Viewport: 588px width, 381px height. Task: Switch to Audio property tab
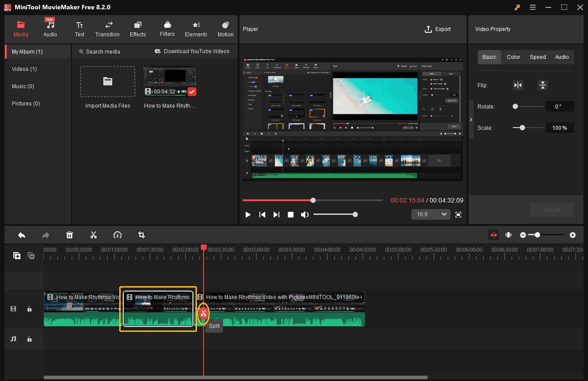pos(562,57)
